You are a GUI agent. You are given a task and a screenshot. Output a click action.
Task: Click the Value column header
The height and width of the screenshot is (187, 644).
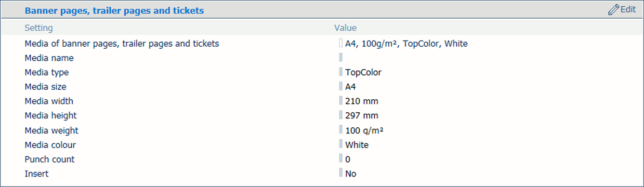pos(345,28)
